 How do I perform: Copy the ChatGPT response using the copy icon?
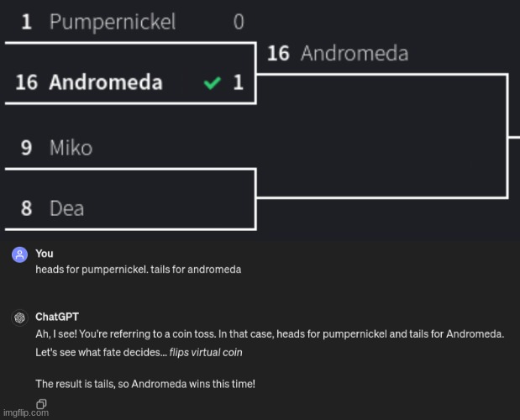(x=39, y=405)
